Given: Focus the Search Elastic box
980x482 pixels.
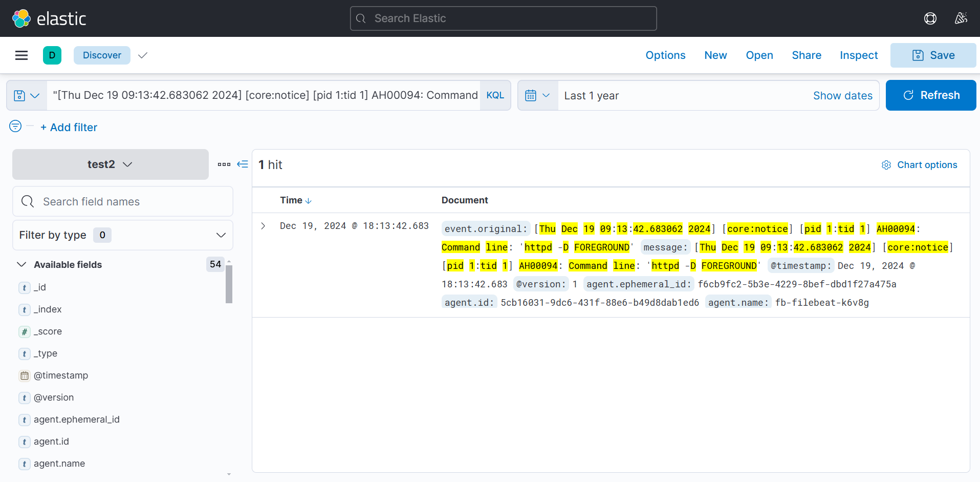Looking at the screenshot, I should (x=504, y=18).
